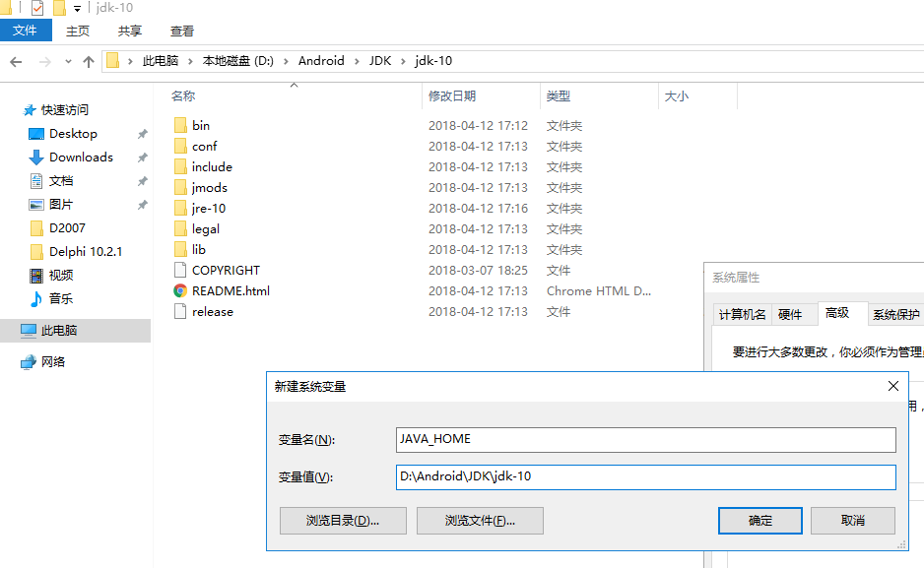Open the Customize Quick Access Toolbar dropdown

coord(77,8)
